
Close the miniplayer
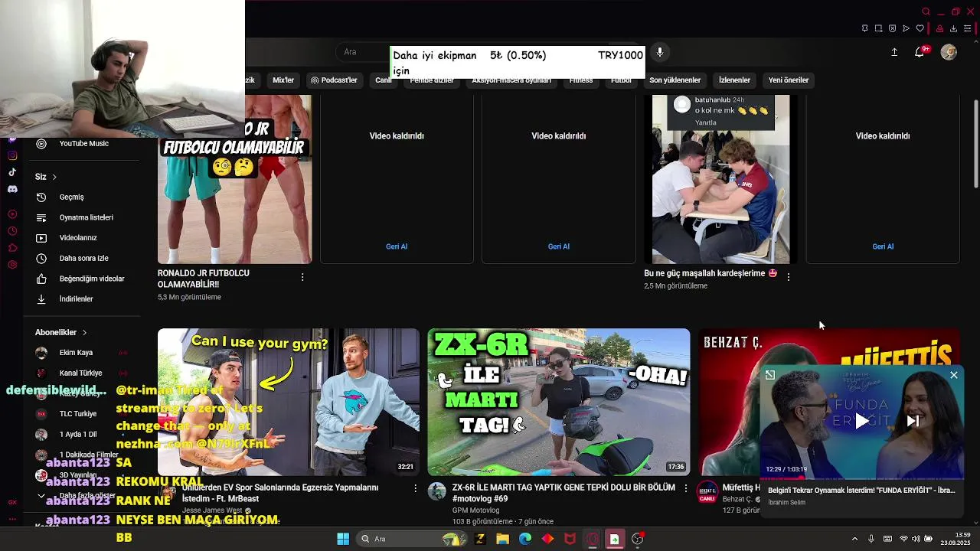pyautogui.click(x=954, y=375)
